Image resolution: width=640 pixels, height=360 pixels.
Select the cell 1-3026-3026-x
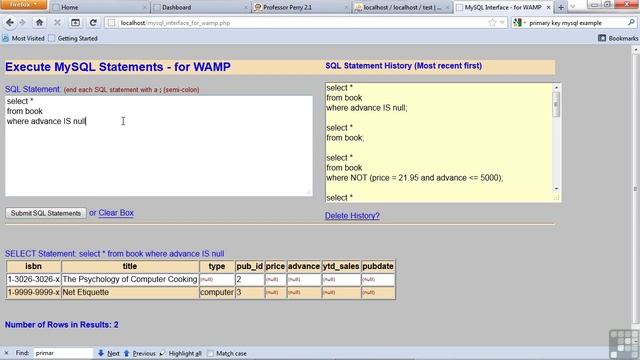33,279
